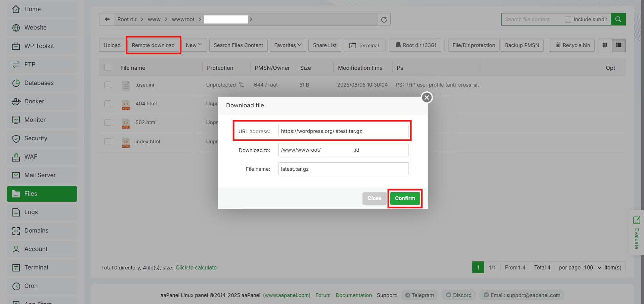Click inside the URL address field
The height and width of the screenshot is (304, 644).
343,131
